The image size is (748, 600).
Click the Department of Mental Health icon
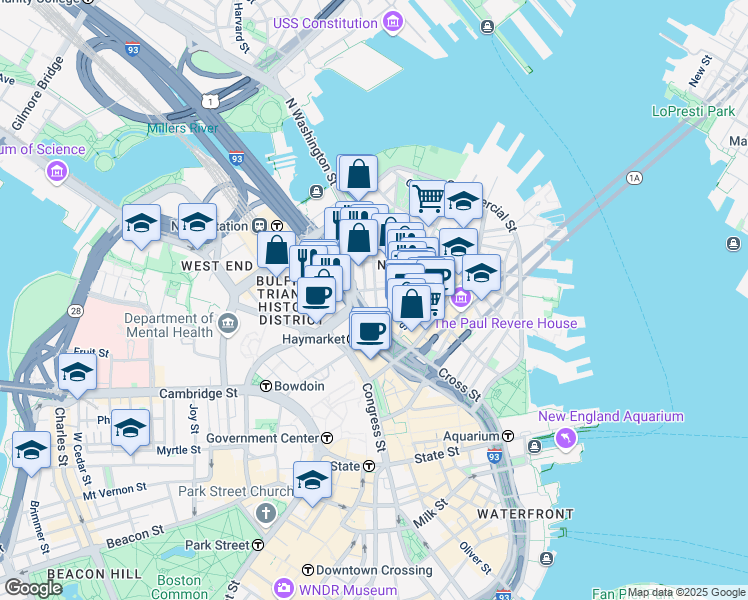[228, 324]
